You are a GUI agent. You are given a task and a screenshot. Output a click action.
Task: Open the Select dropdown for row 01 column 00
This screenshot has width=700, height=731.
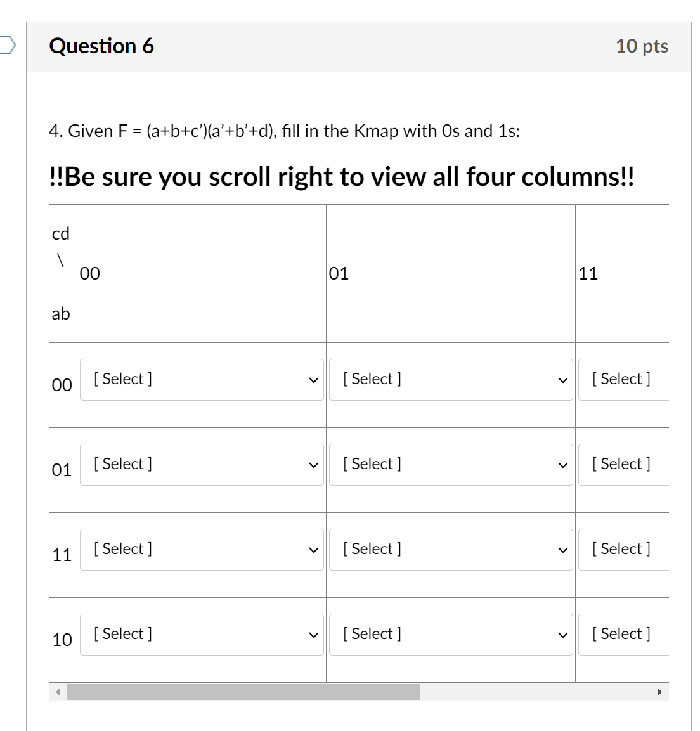tap(202, 463)
